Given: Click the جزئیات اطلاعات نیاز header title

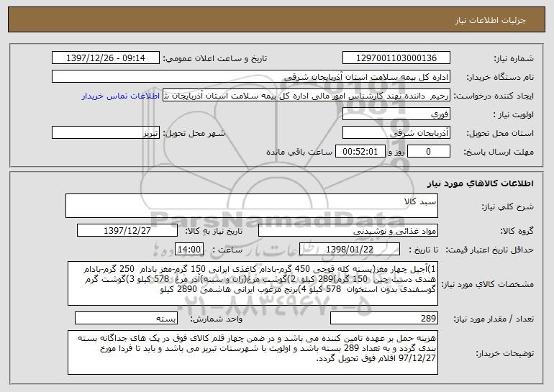Looking at the screenshot, I should 490,20.
